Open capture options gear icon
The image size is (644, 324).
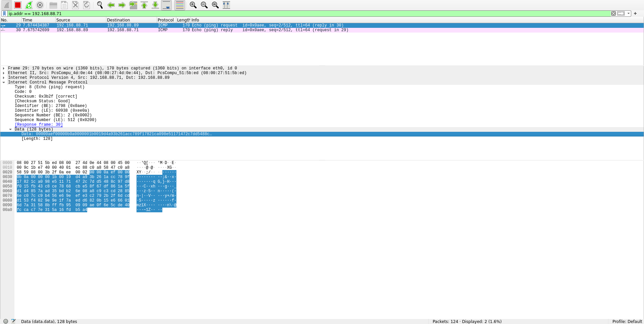point(40,5)
